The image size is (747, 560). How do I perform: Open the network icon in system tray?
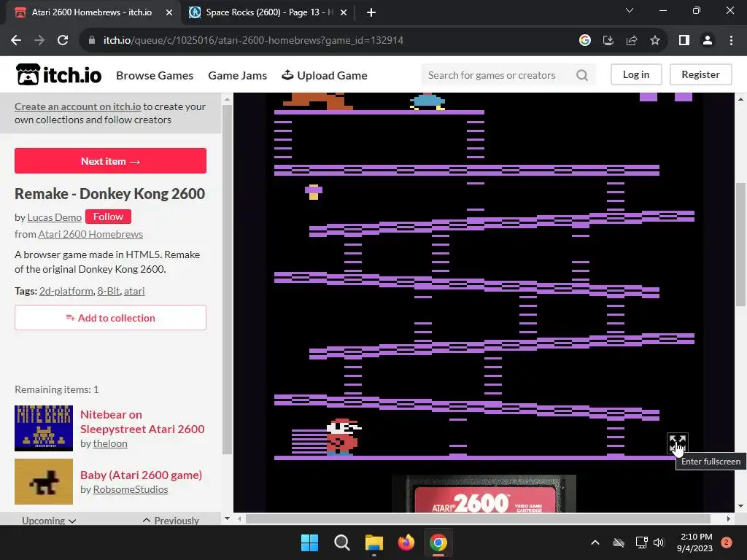coord(642,542)
